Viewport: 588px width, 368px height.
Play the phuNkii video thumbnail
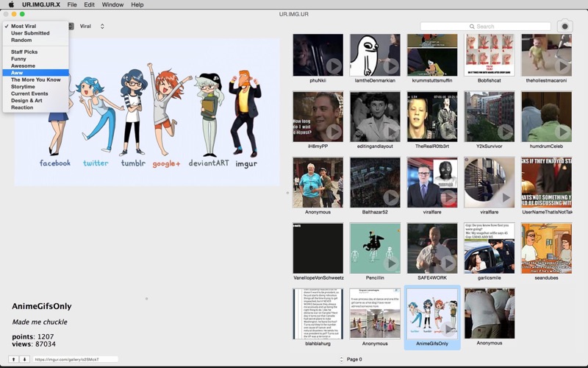pyautogui.click(x=334, y=66)
